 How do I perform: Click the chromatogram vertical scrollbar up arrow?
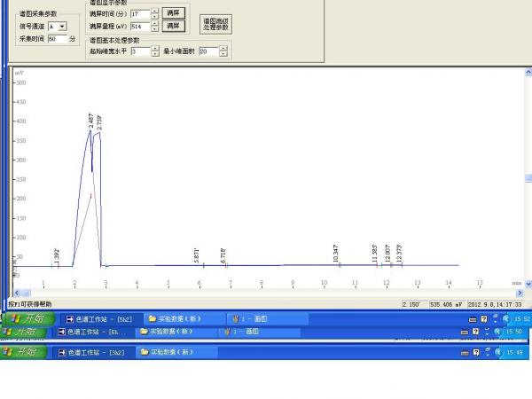tap(528, 72)
